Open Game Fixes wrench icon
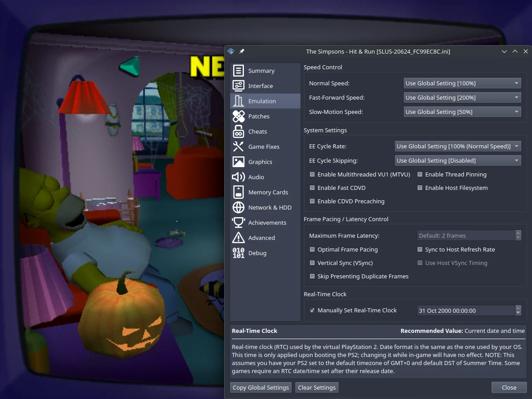532x399 pixels. tap(239, 147)
